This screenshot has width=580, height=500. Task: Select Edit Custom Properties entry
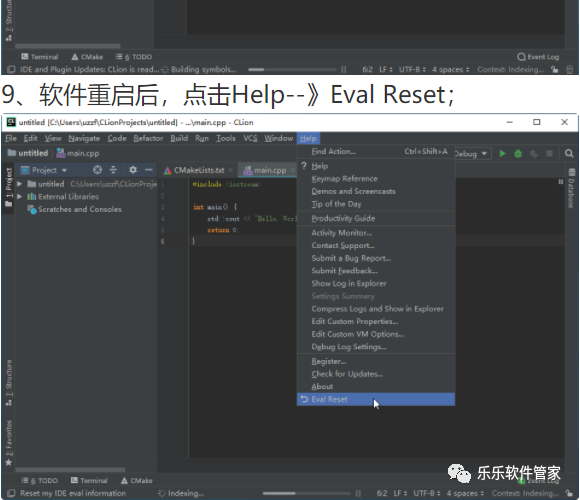click(376, 321)
